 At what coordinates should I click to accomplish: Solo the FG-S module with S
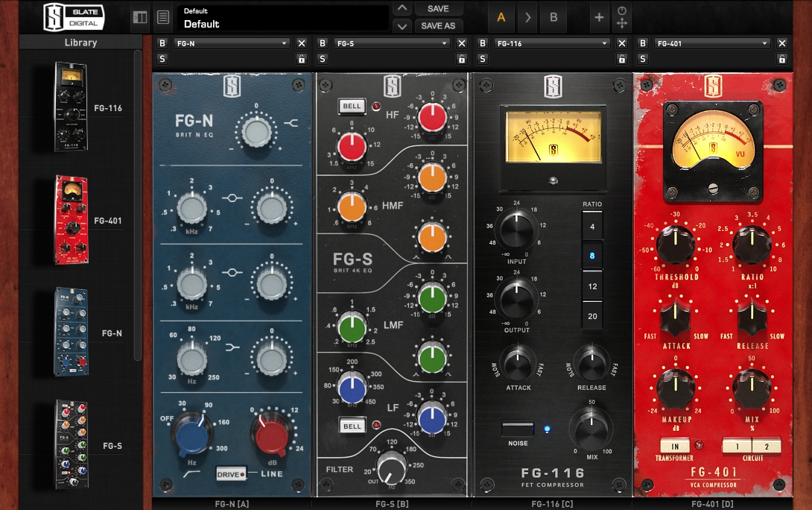tap(323, 59)
